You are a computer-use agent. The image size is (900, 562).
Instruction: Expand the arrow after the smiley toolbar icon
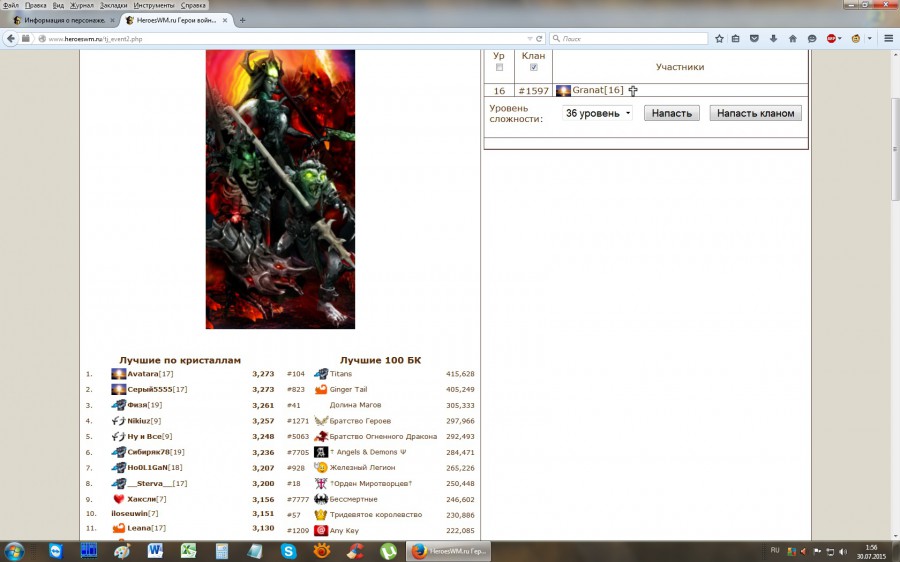(x=870, y=38)
